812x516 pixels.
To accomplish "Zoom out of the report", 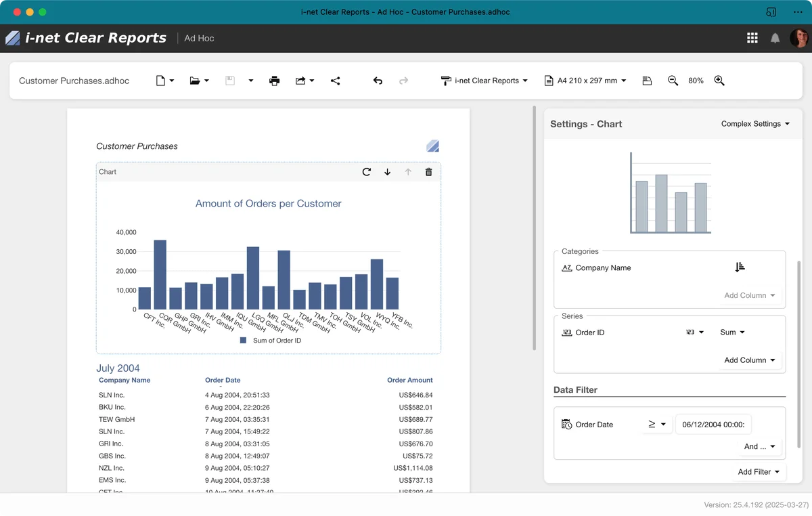I will pos(673,81).
